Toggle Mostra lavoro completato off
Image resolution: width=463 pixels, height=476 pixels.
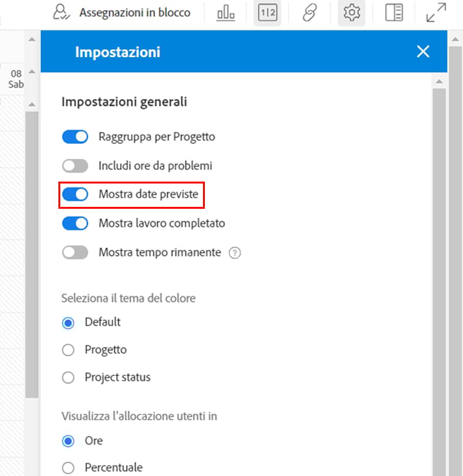[75, 224]
